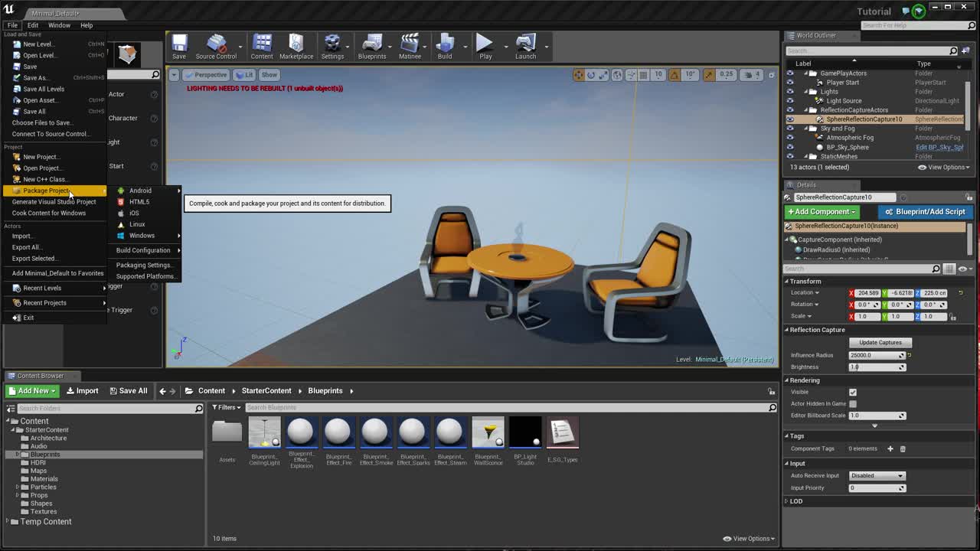This screenshot has height=551, width=980.
Task: Open Source Control from the toolbar
Action: pyautogui.click(x=216, y=47)
